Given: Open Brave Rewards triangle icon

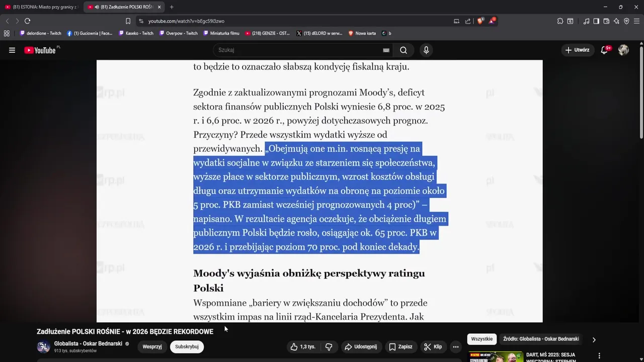Looking at the screenshot, I should point(492,21).
